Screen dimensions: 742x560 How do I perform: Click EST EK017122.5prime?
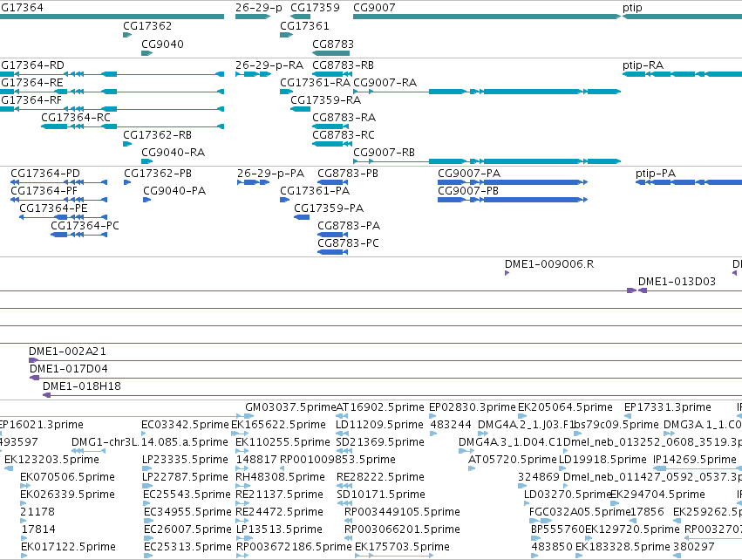(x=68, y=547)
